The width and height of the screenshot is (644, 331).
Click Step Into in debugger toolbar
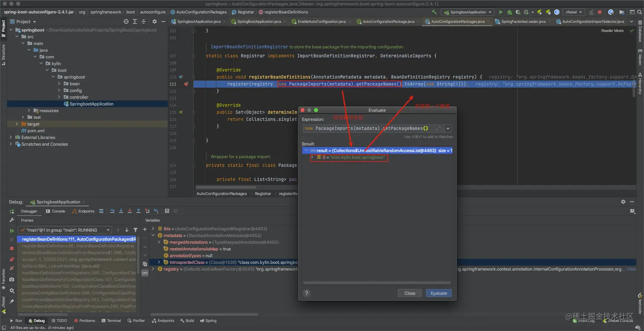(x=121, y=211)
